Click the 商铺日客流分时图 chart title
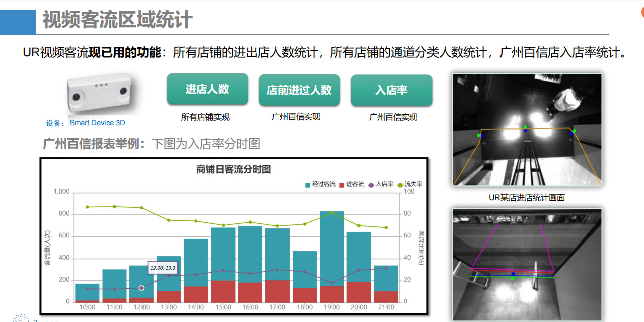The image size is (644, 322). coord(234,169)
